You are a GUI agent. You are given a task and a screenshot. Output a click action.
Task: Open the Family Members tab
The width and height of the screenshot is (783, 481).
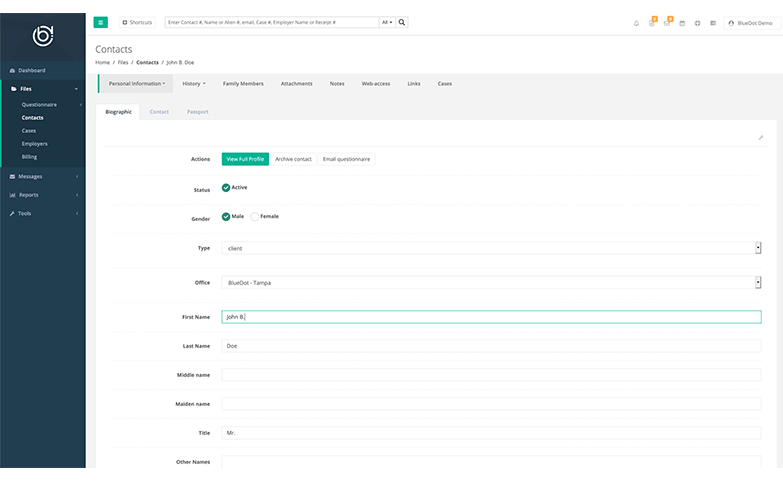[243, 84]
